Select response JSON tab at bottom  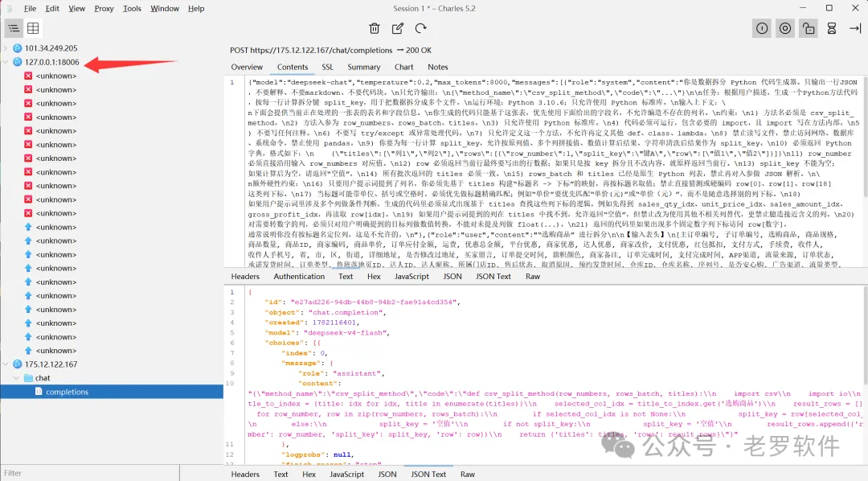387,475
